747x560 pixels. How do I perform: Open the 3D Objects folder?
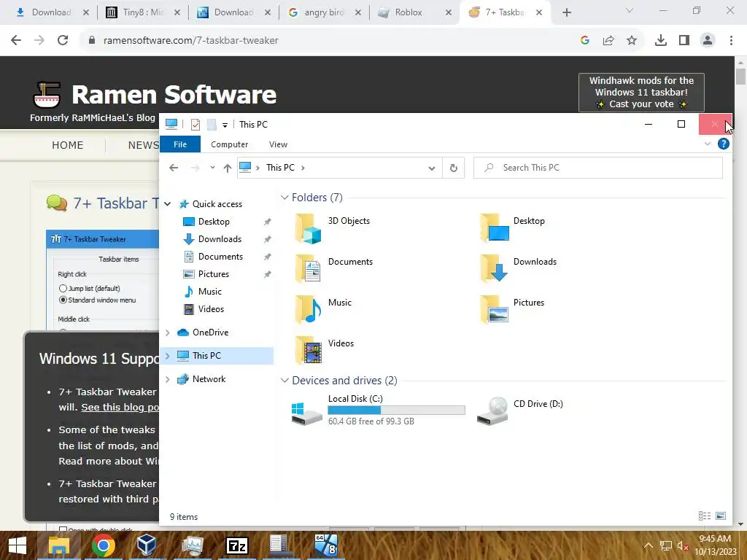click(x=333, y=227)
